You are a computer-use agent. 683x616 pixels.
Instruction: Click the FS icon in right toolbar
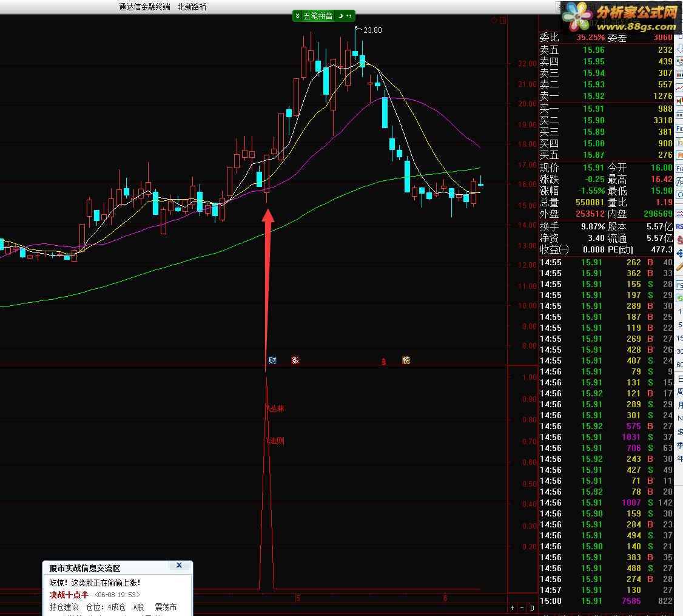[679, 285]
